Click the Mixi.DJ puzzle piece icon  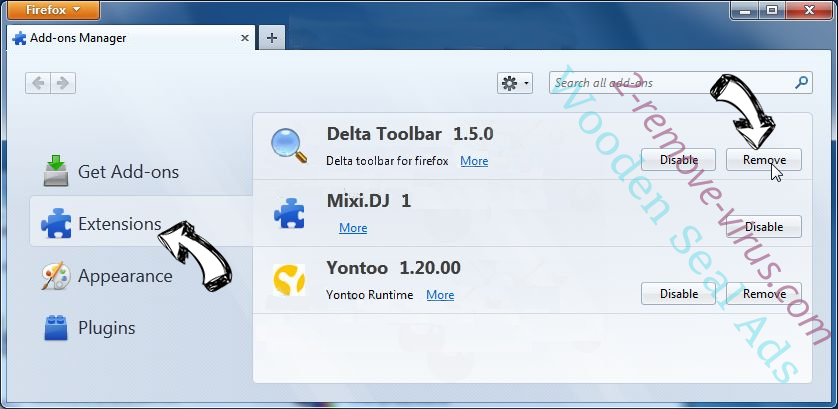click(289, 213)
